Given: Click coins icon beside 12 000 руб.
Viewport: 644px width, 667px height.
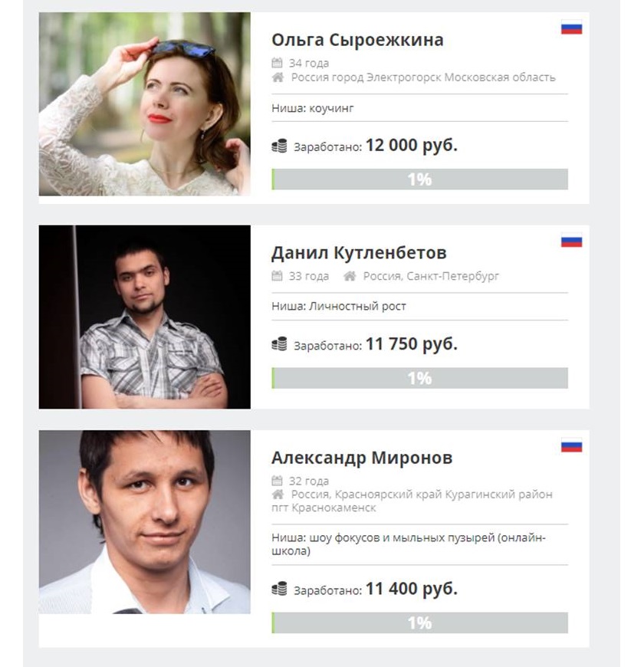Looking at the screenshot, I should click(279, 146).
